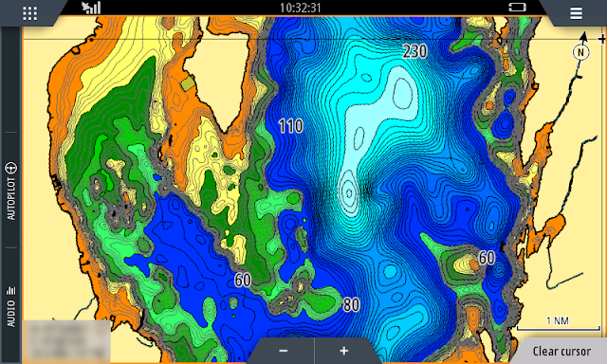Tap the battery status icon

click(517, 8)
